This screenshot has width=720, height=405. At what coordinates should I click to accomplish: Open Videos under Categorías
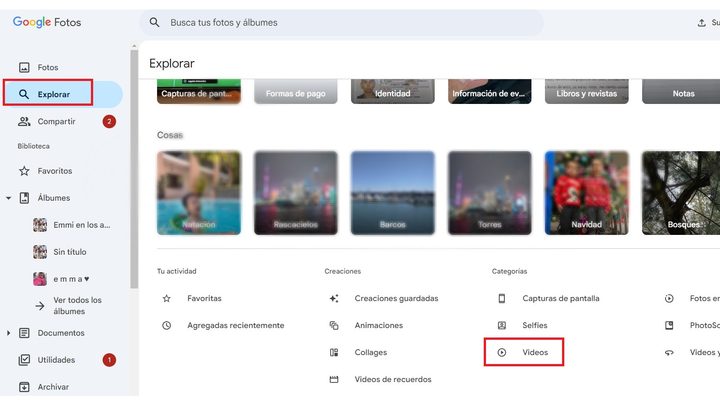pyautogui.click(x=535, y=353)
